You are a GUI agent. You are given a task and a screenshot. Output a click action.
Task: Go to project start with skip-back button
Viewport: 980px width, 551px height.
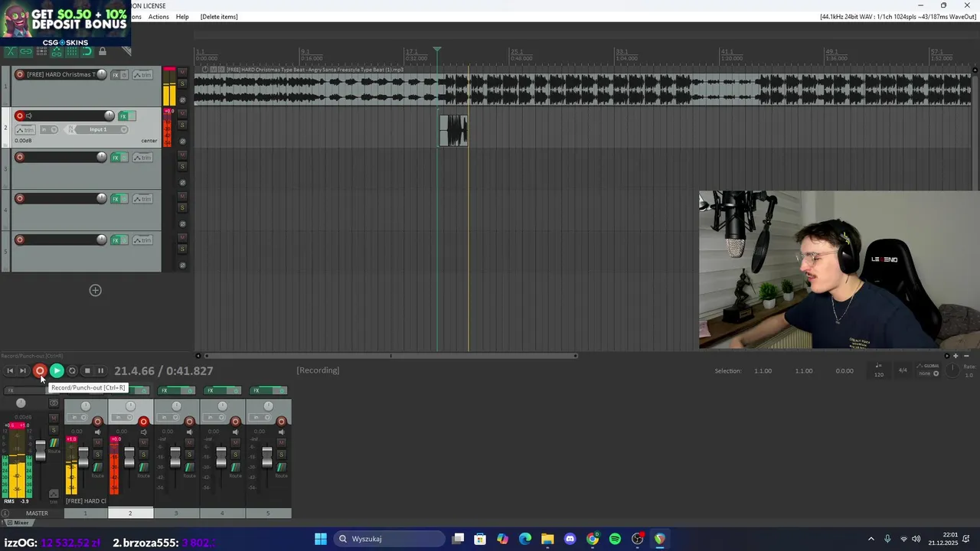point(10,370)
